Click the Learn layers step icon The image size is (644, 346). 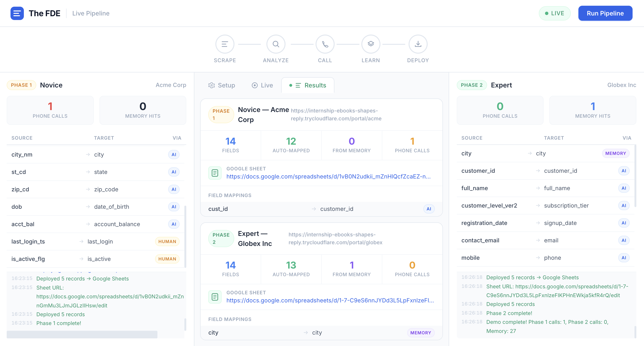[x=370, y=44]
